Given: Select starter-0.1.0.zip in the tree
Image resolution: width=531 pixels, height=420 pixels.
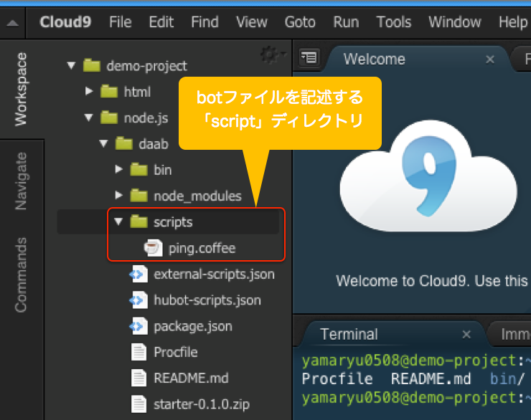Looking at the screenshot, I should pos(202,404).
